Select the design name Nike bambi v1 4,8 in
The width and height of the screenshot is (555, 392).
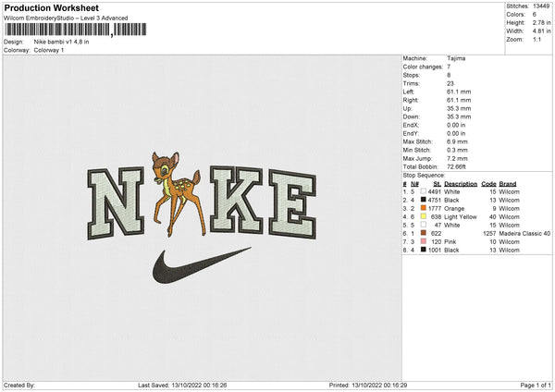click(x=61, y=42)
